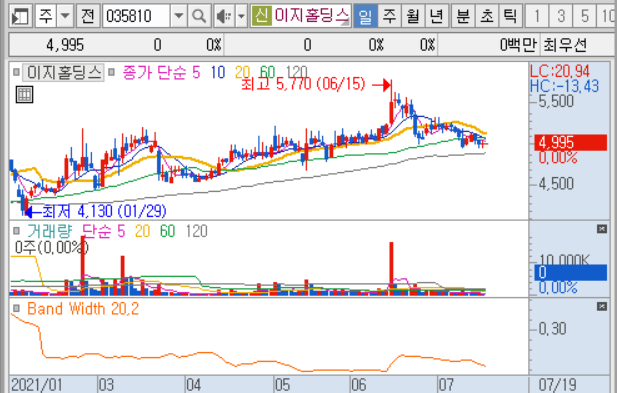This screenshot has height=393, width=617.
Task: Click the magnifier search stock icon
Action: click(x=199, y=16)
